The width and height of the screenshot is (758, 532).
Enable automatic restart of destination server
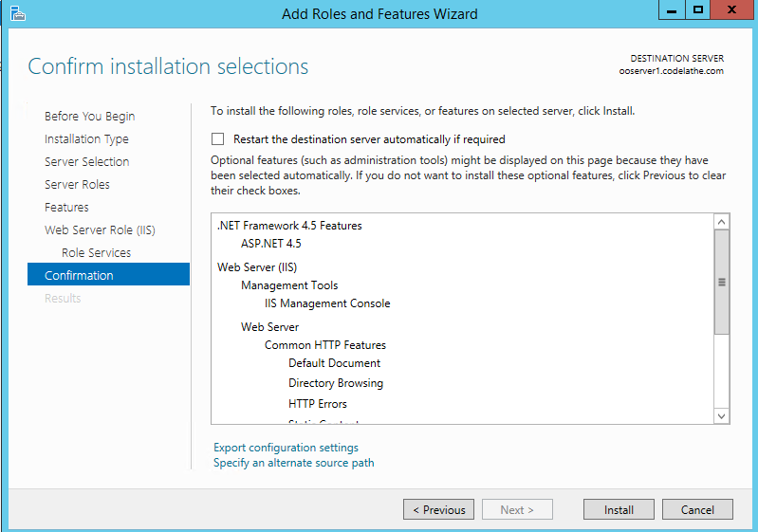[x=219, y=138]
